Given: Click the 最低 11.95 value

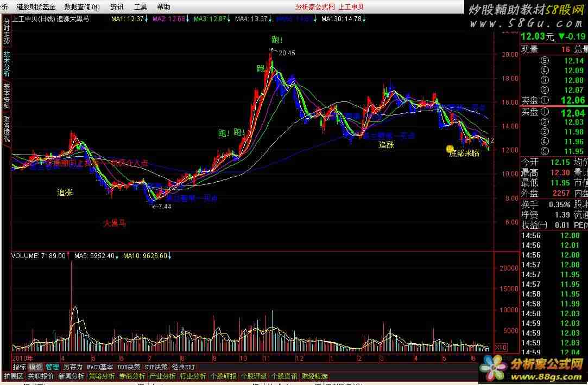Looking at the screenshot, I should (560, 183).
